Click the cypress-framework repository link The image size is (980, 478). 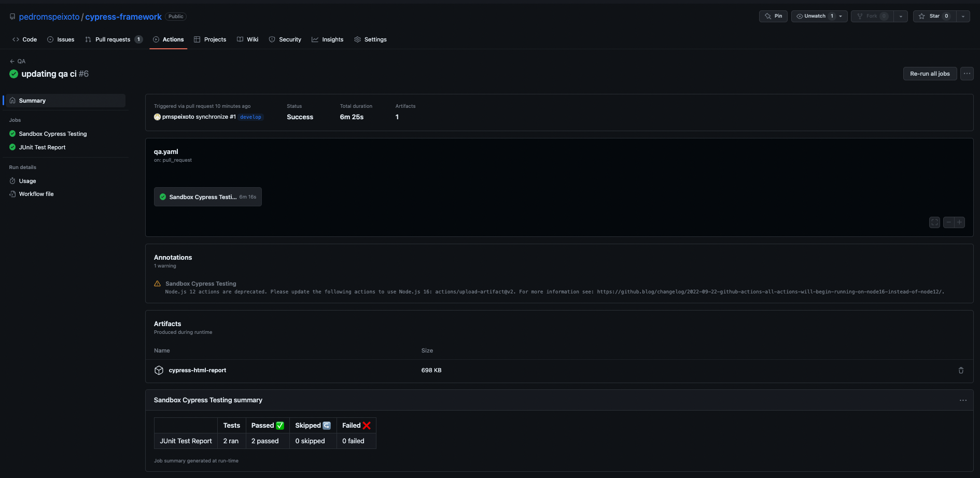pos(123,17)
